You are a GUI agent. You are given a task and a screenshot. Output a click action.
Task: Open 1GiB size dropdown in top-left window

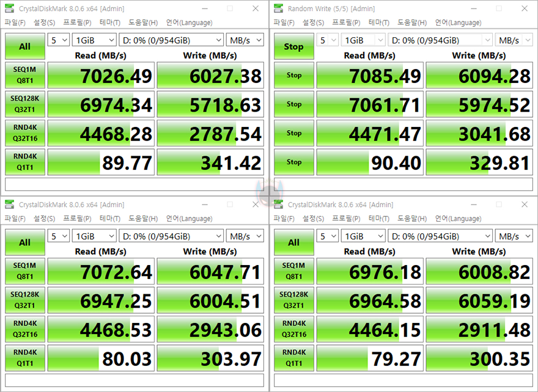(x=94, y=40)
